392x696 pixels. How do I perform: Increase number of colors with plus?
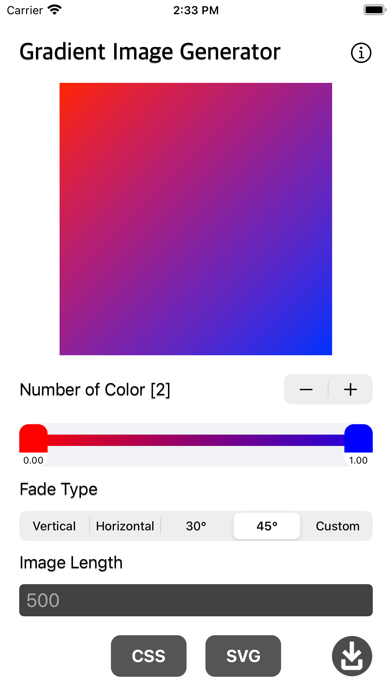[350, 389]
